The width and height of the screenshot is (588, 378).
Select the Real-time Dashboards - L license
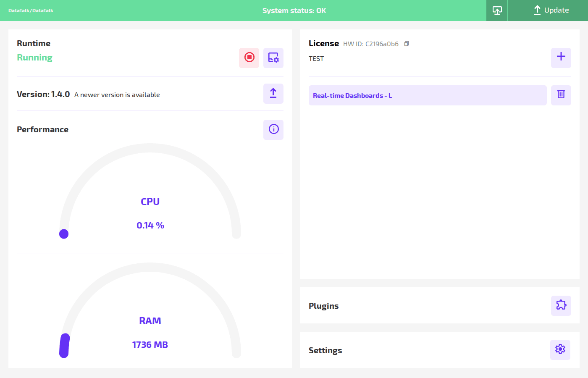[x=428, y=95]
